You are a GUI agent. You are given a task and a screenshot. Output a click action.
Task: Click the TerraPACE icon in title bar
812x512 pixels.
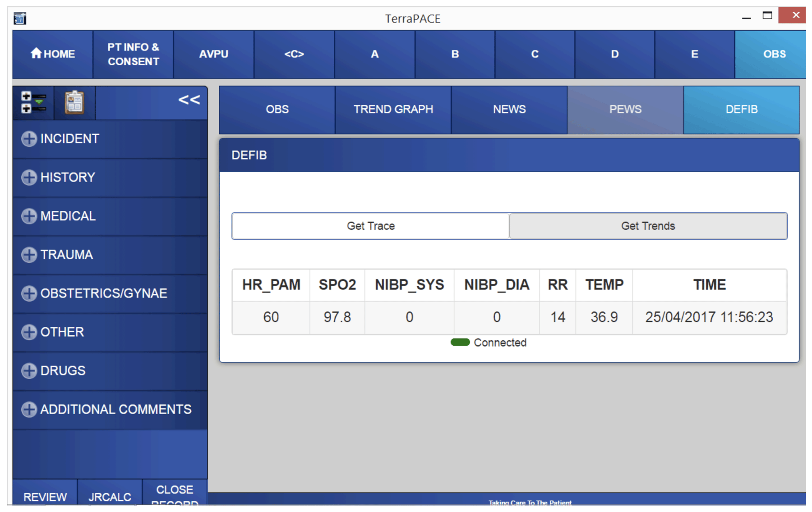point(19,18)
